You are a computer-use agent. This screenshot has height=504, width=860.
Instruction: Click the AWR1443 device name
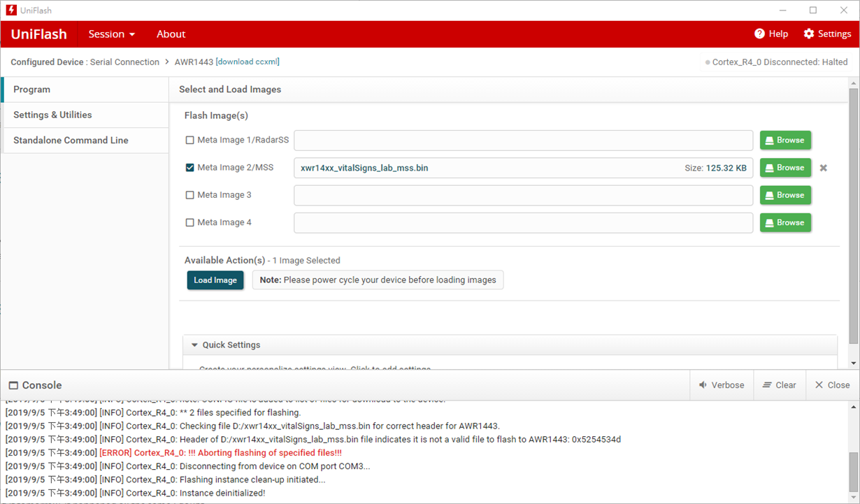(x=194, y=62)
